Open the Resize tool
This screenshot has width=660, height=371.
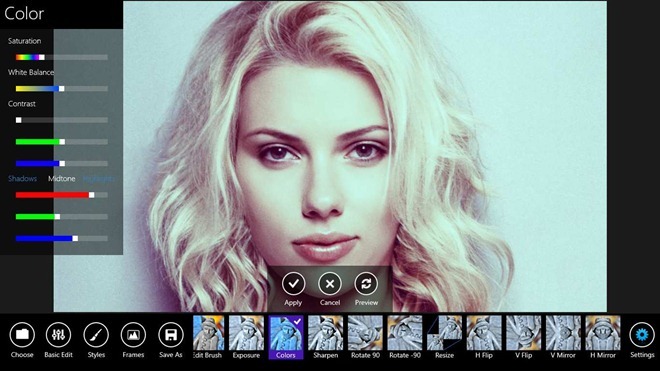[x=444, y=333]
